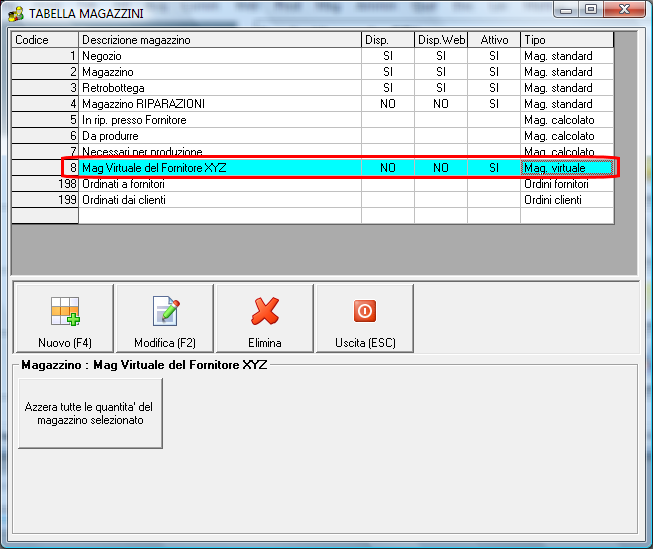Click the row header for code 199
Screen dimensions: 653x549
point(45,200)
